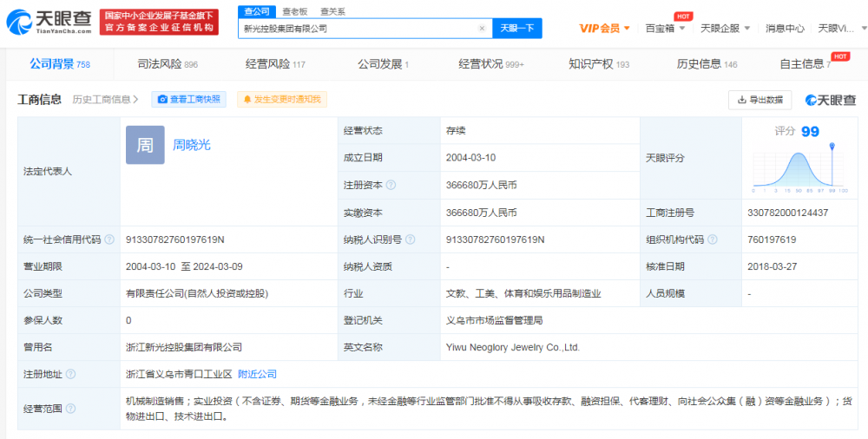This screenshot has height=439, width=868.
Task: Click 行业 value 文教、工美、体育和娱乐用品制造业
Action: pos(523,293)
